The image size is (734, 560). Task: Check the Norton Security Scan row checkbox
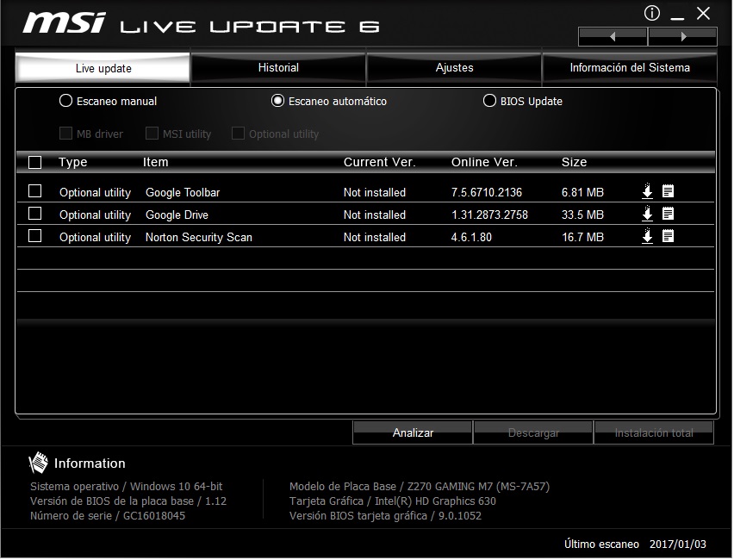(x=34, y=236)
